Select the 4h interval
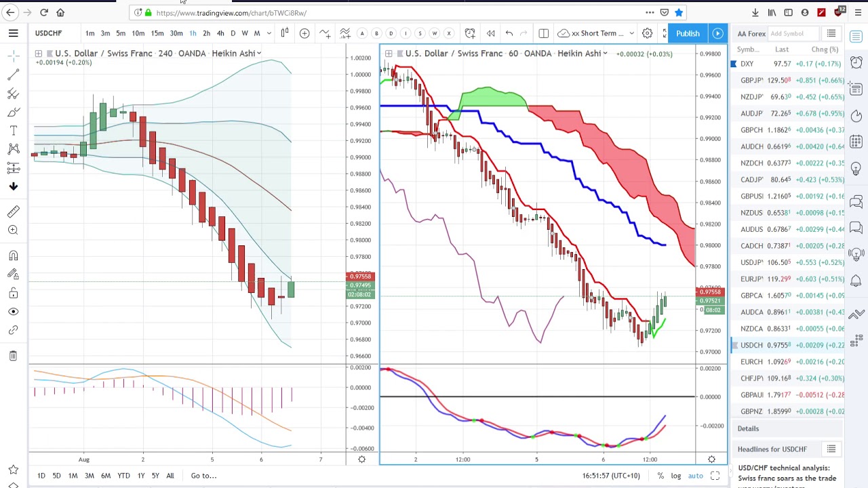This screenshot has width=868, height=488. (x=220, y=33)
